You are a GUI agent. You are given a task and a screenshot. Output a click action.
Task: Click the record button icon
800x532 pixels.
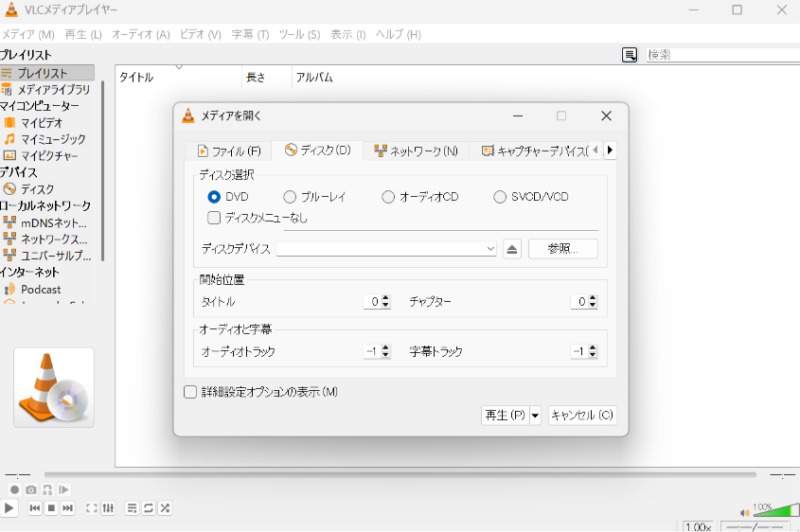pos(14,490)
